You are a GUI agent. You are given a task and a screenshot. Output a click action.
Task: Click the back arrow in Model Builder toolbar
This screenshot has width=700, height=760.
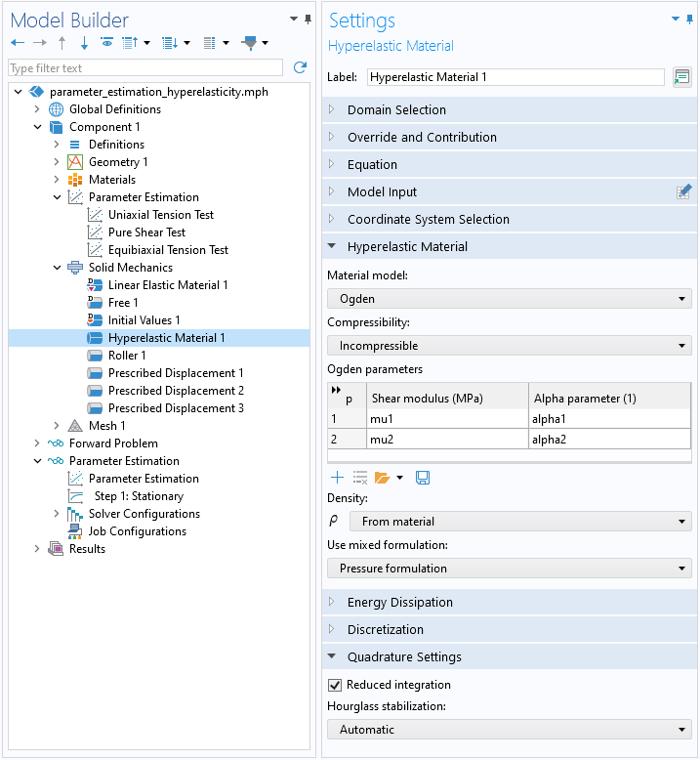pyautogui.click(x=18, y=43)
